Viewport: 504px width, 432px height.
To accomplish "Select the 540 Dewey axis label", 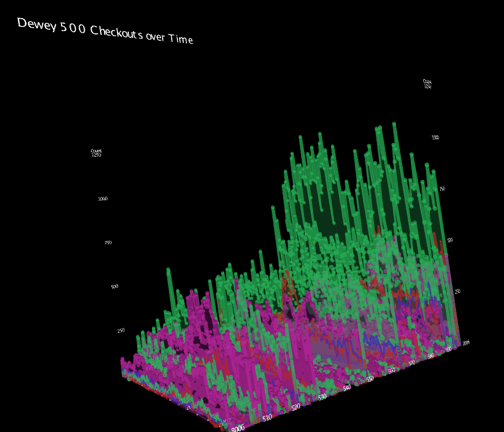I will [x=347, y=387].
